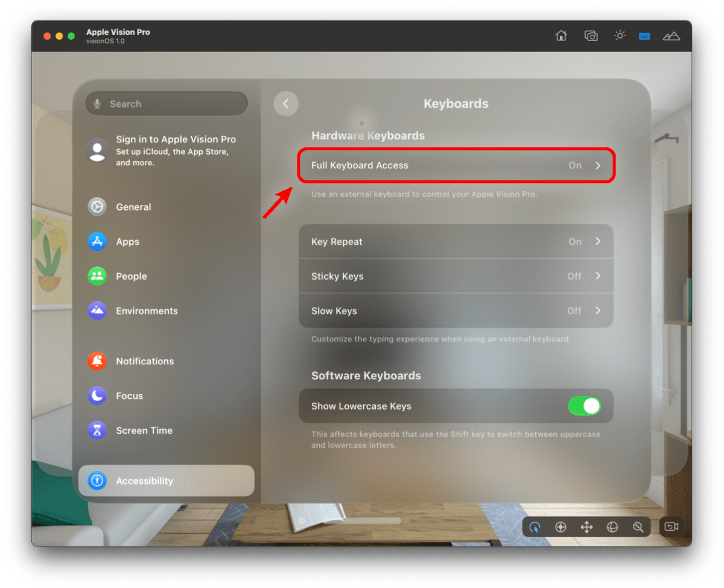Click the Full Keyboard Access 'On' value

click(575, 165)
